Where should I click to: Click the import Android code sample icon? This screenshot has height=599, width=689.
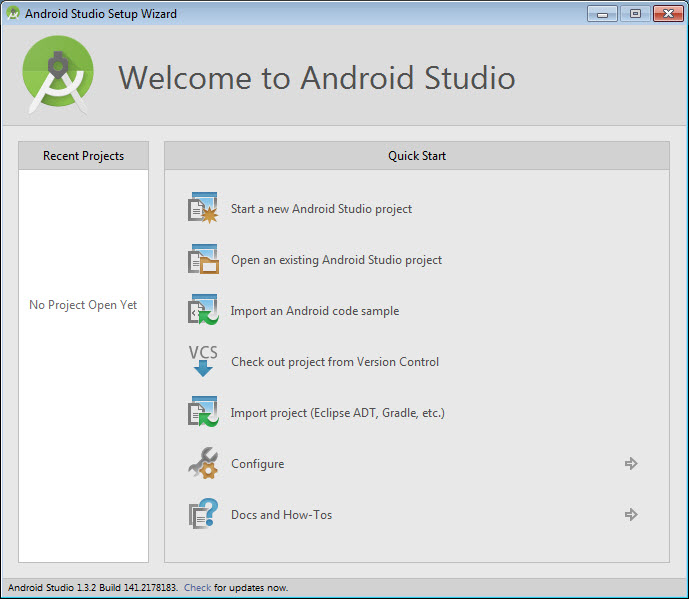coord(203,310)
